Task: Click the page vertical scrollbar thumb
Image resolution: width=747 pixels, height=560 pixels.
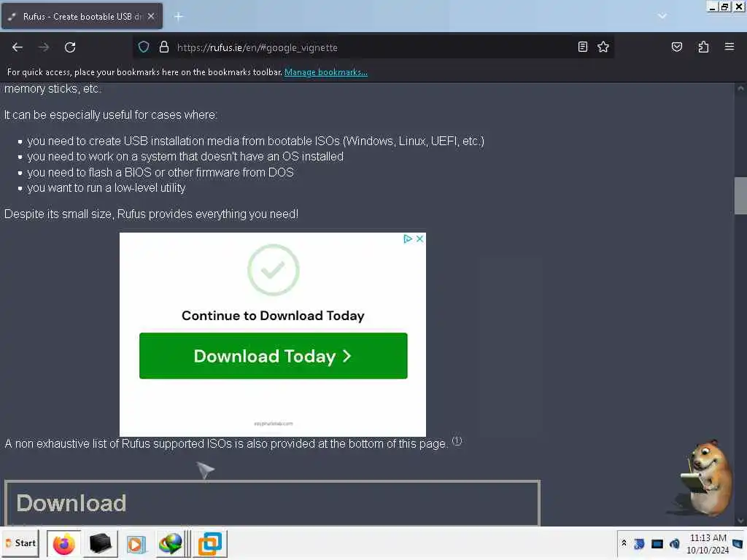Action: pos(740,195)
